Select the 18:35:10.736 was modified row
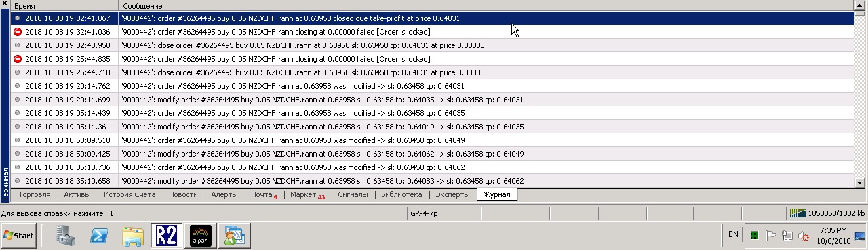 [433, 167]
